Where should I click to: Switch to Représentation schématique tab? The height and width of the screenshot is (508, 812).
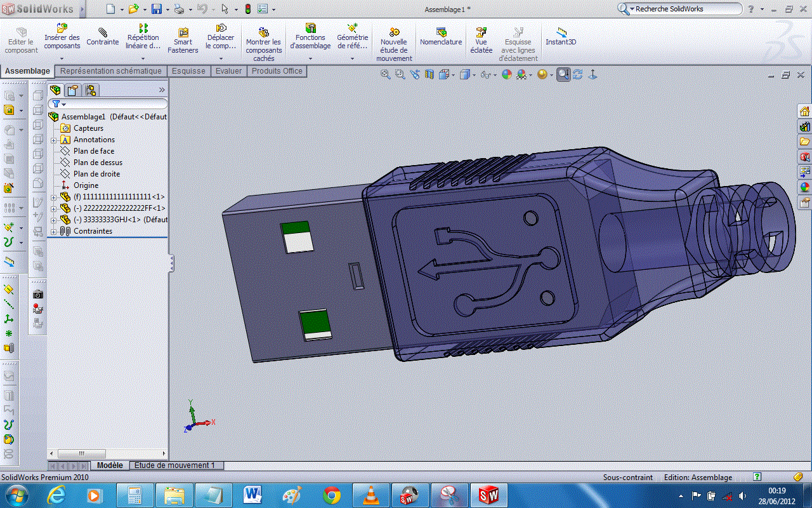click(x=111, y=71)
